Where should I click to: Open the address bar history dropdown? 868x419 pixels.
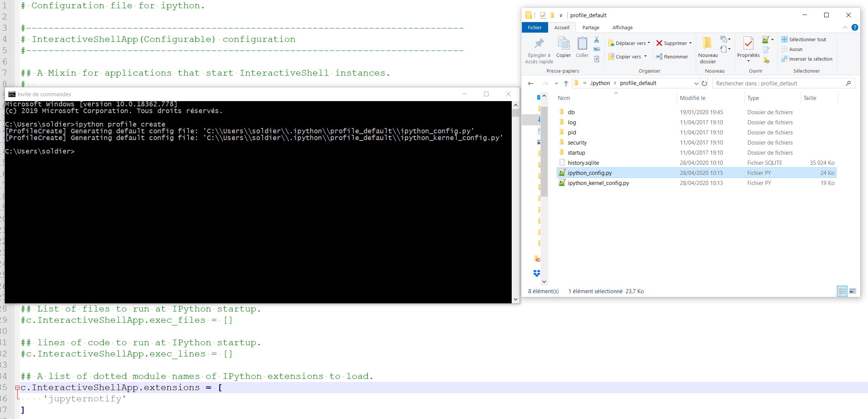[696, 83]
